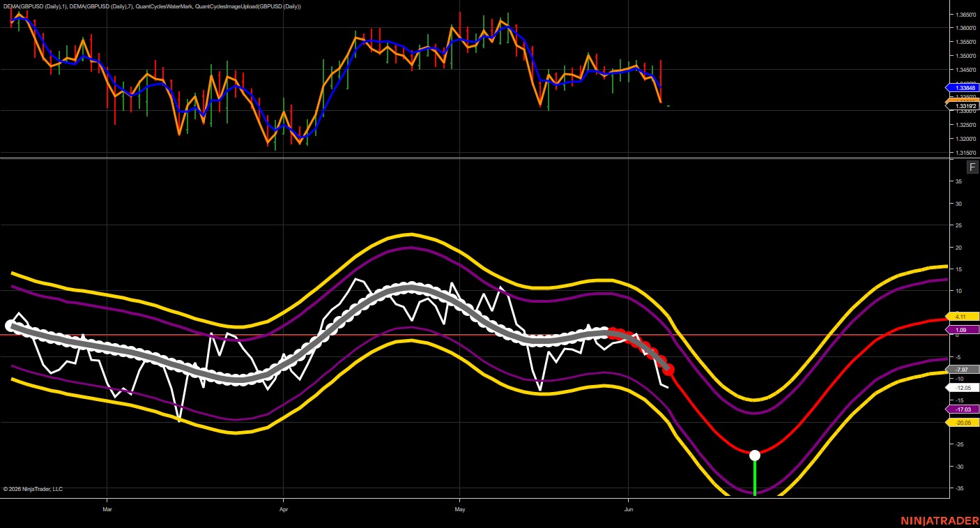Click the white -12.05 value tag

[x=963, y=387]
